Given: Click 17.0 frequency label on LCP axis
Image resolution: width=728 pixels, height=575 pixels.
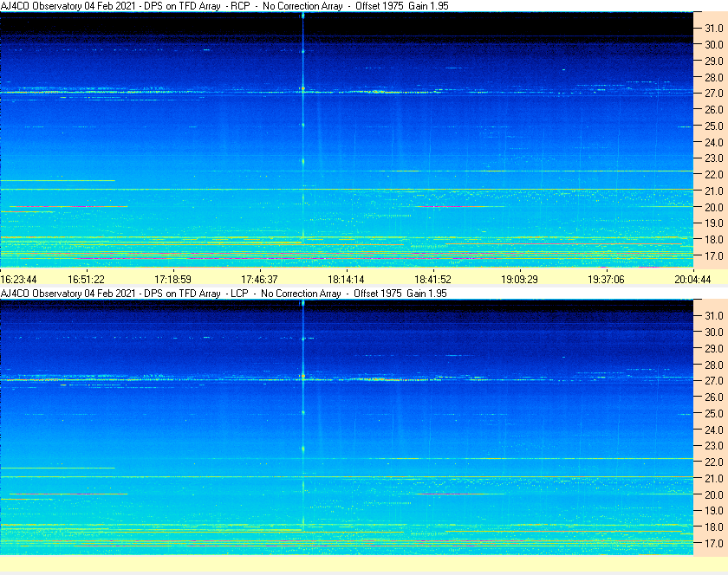Looking at the screenshot, I should coord(714,543).
